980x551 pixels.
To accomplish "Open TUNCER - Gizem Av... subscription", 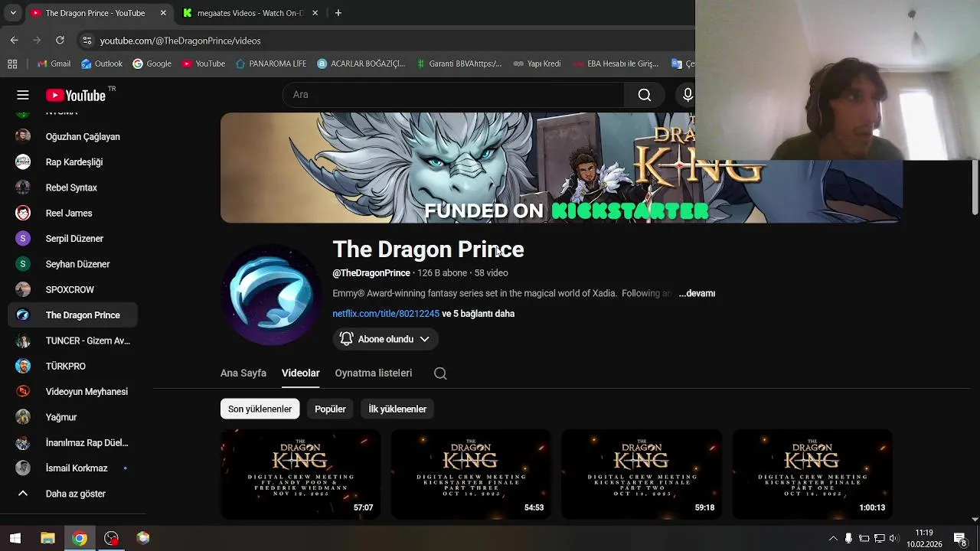I will [x=73, y=341].
